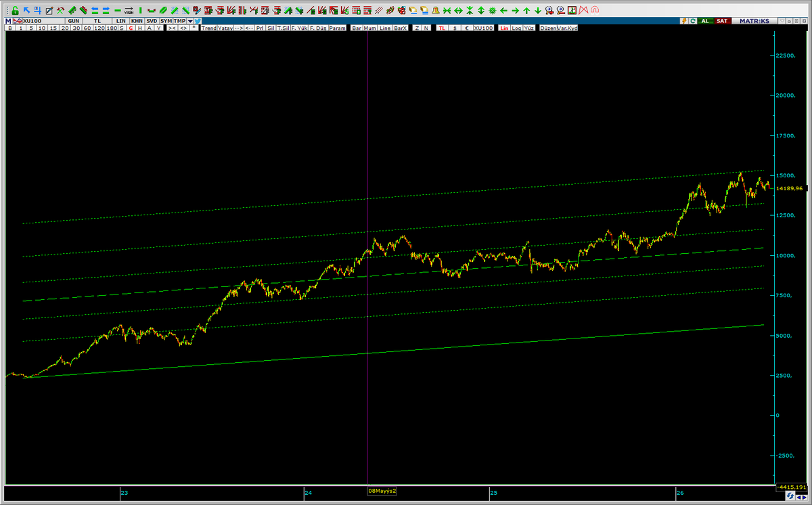The image size is (812, 505).
Task: Click the Yatay horizontal line button
Action: [x=226, y=28]
